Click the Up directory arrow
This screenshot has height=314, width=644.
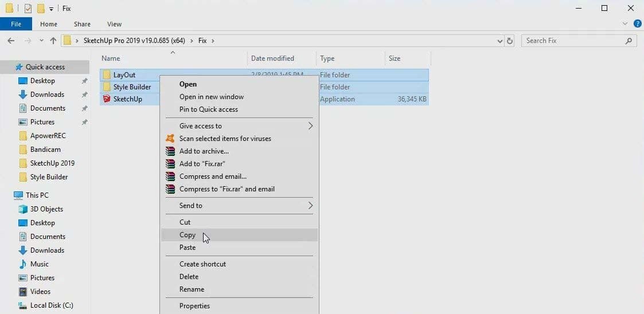click(53, 41)
